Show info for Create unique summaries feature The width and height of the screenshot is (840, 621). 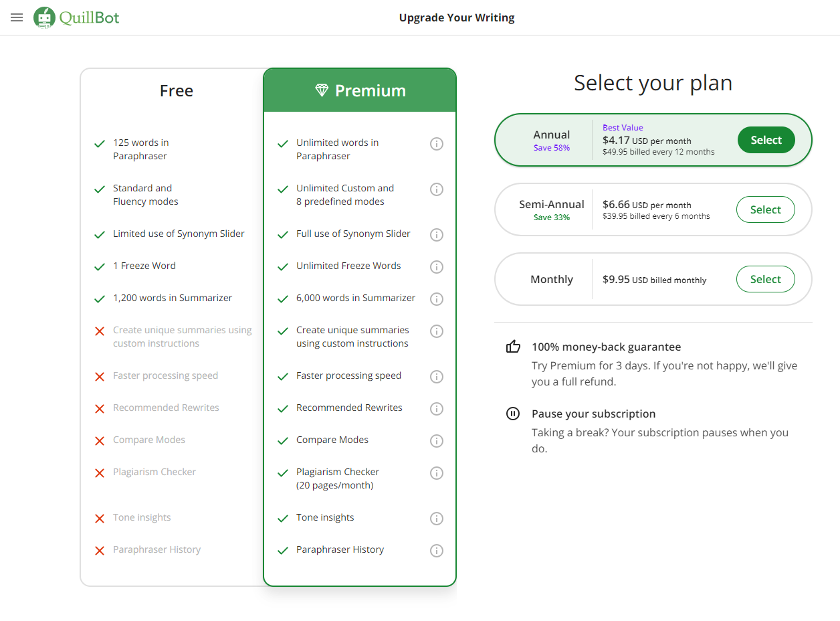(x=437, y=331)
